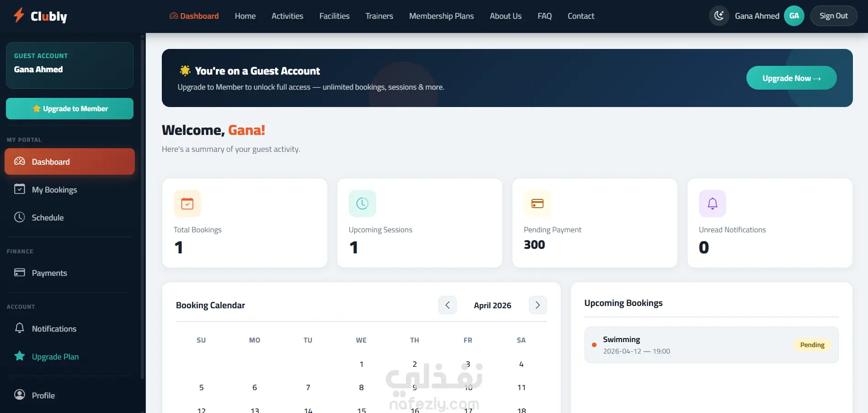This screenshot has width=868, height=413.
Task: Click the Upcoming Sessions clock icon
Action: tap(362, 204)
